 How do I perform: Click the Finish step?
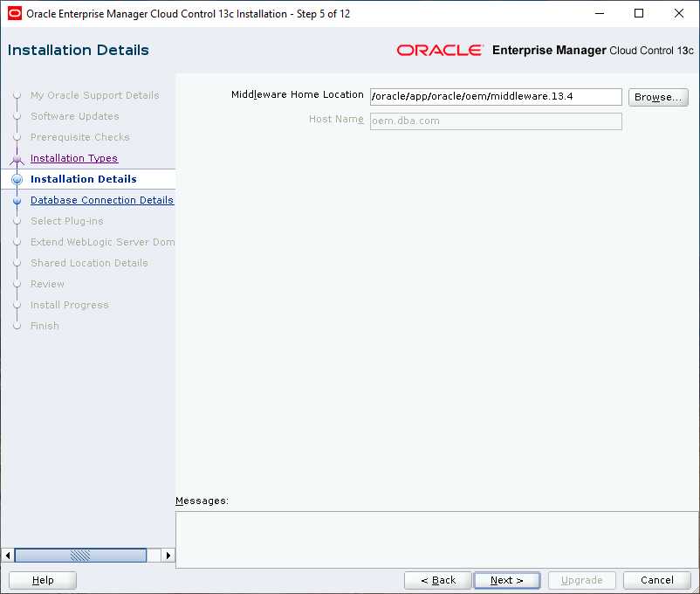pos(45,326)
